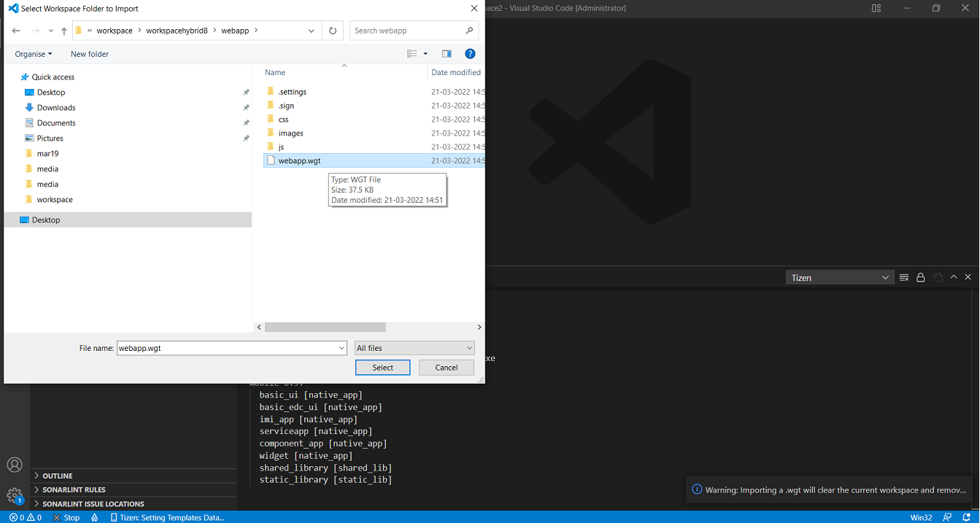Viewport: 980px width, 523px height.
Task: Open the Manage gear in activity bar
Action: point(15,495)
